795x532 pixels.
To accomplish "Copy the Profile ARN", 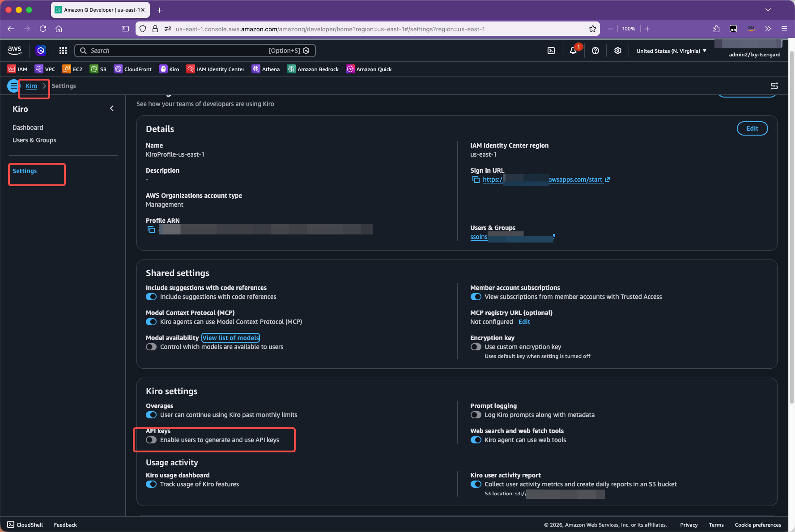I will coord(151,230).
